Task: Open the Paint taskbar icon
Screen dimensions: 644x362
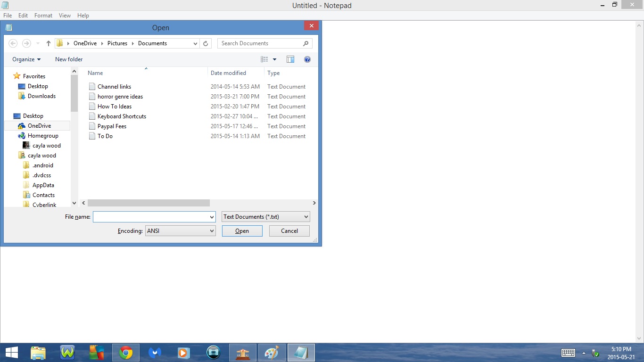Action: [272, 353]
